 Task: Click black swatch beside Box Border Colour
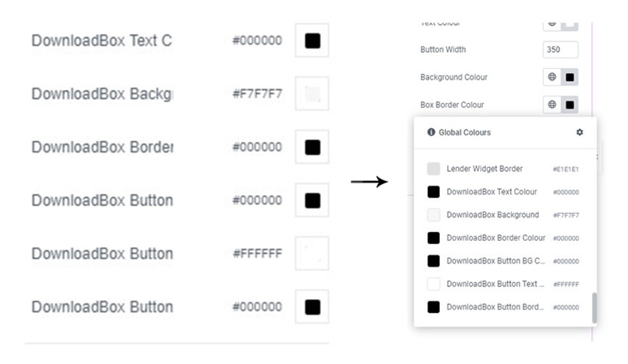tap(569, 105)
